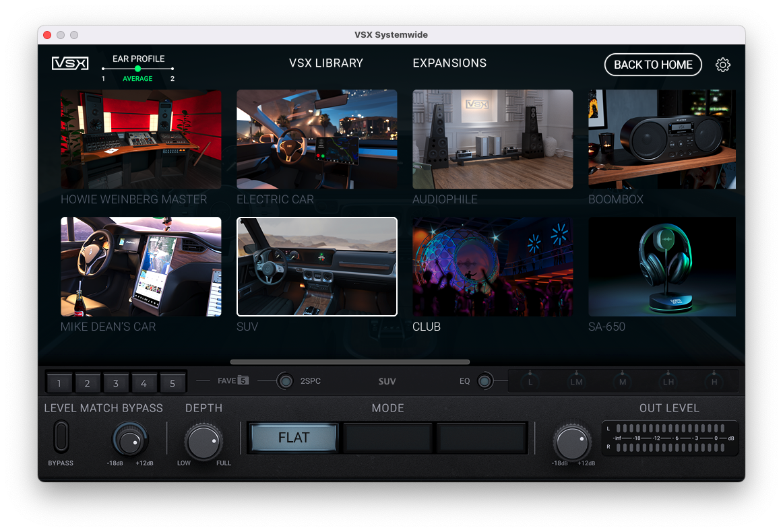Click the SA-650 label

(x=606, y=327)
